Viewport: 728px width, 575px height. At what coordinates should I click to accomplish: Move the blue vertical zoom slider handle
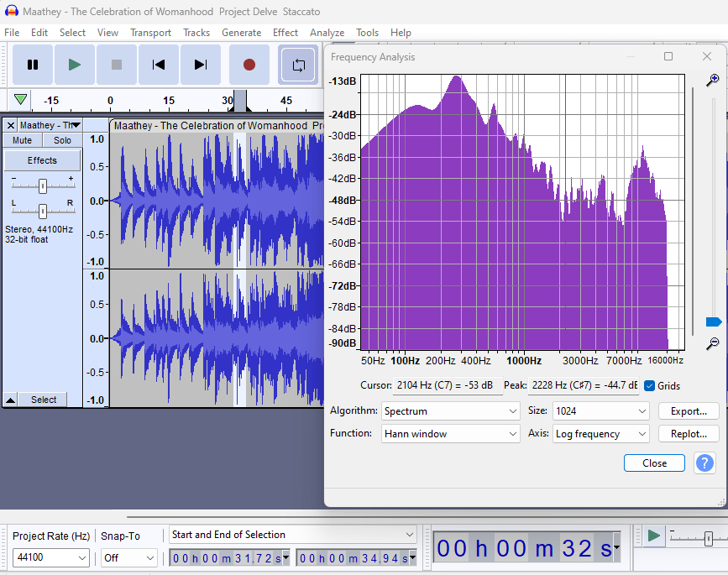[x=714, y=321]
